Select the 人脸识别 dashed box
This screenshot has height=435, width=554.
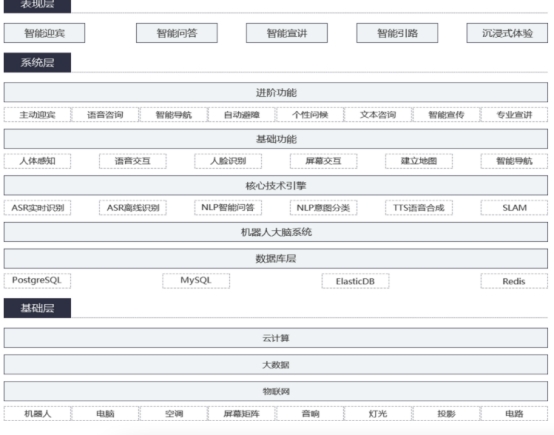pos(228,161)
